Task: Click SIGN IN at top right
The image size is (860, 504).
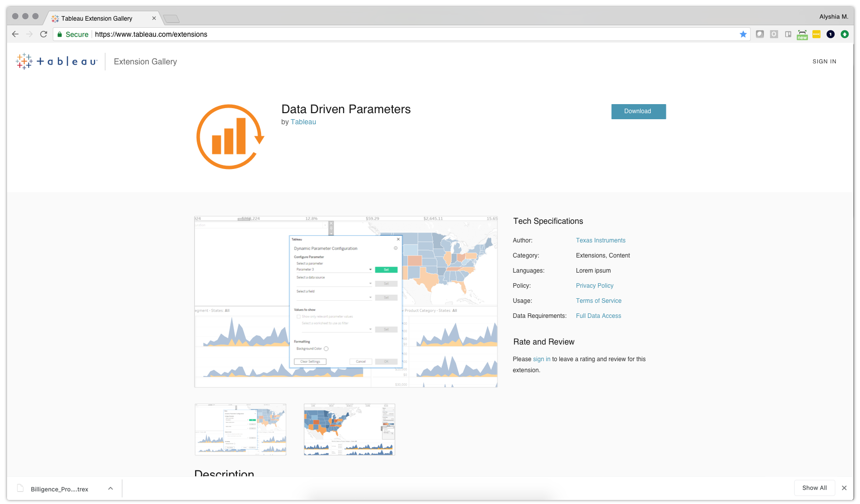Action: click(x=824, y=61)
